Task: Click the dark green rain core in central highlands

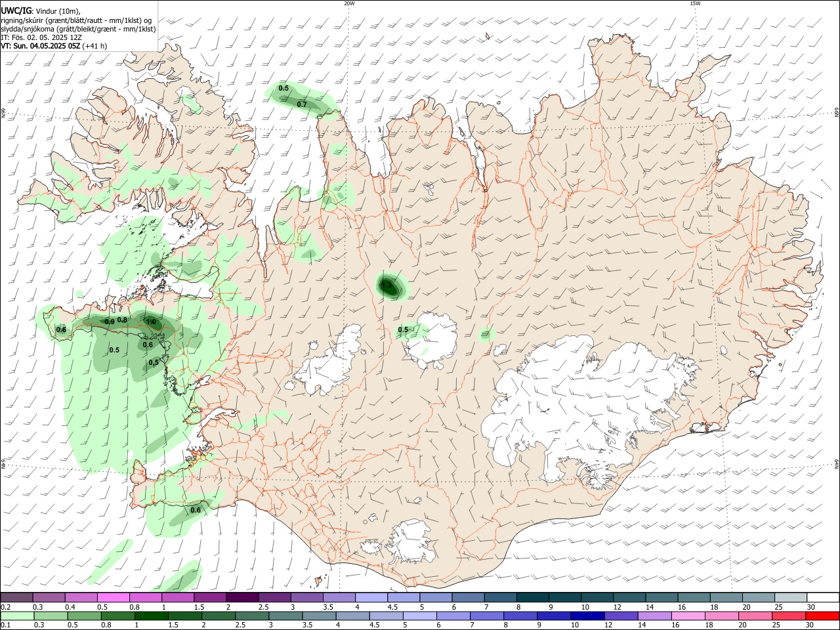Action: (x=389, y=286)
